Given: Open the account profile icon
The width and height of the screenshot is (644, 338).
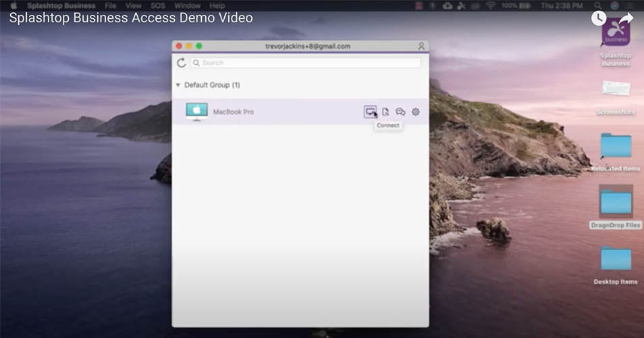Looking at the screenshot, I should 421,46.
